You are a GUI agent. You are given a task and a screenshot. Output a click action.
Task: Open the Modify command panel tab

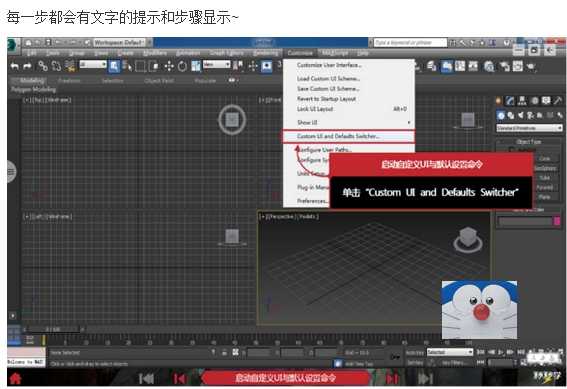[x=510, y=101]
